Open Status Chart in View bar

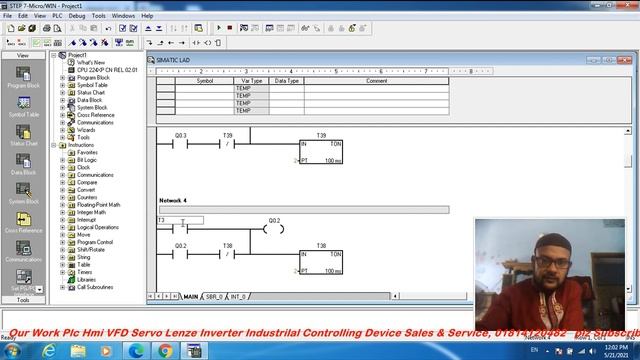click(23, 136)
